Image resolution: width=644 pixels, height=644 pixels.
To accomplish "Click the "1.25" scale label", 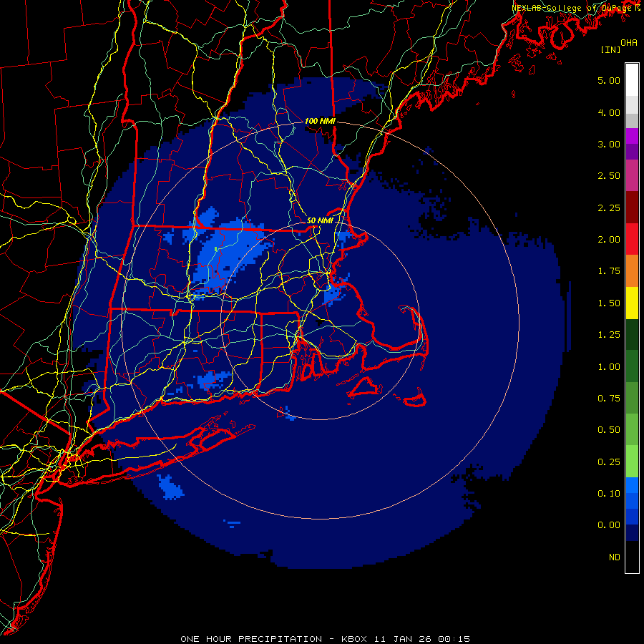I will tap(609, 335).
